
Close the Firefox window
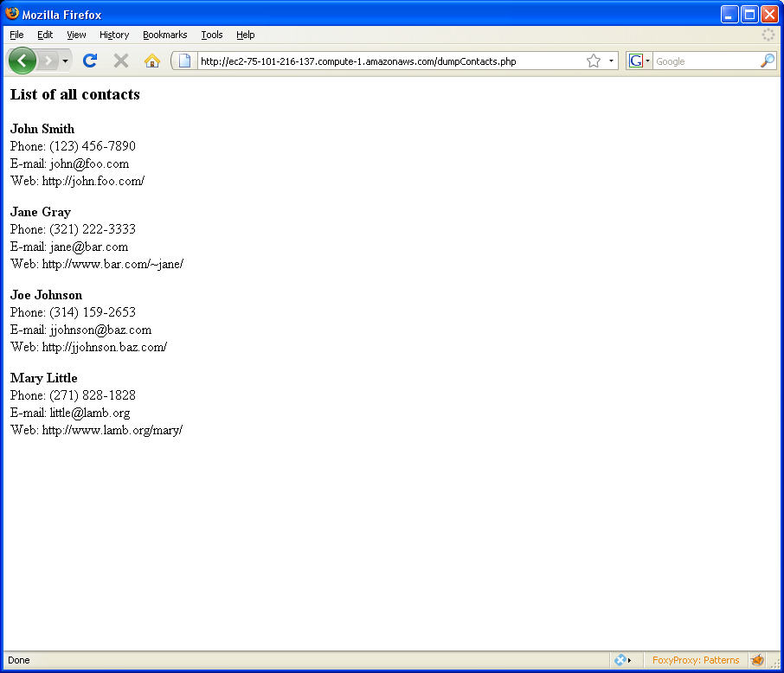coord(769,15)
